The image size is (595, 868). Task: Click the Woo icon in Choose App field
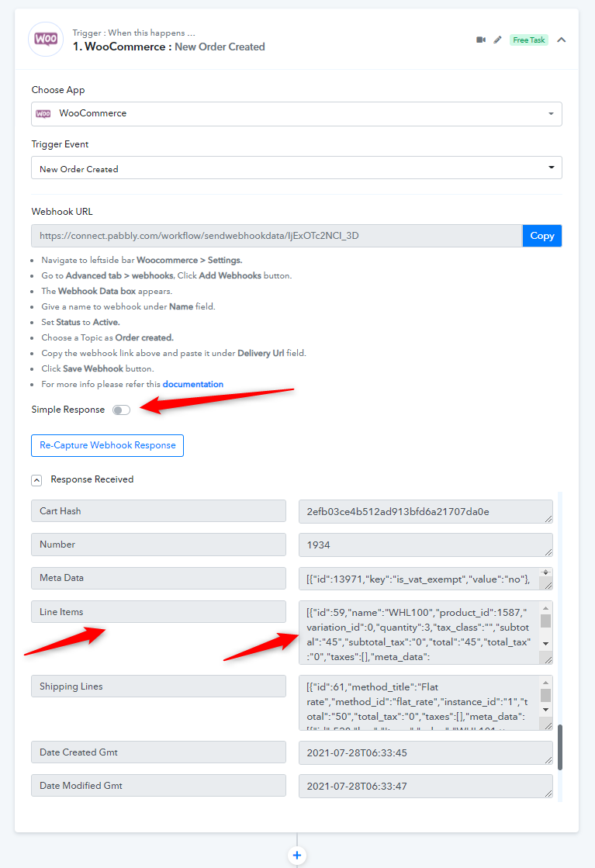(x=43, y=113)
